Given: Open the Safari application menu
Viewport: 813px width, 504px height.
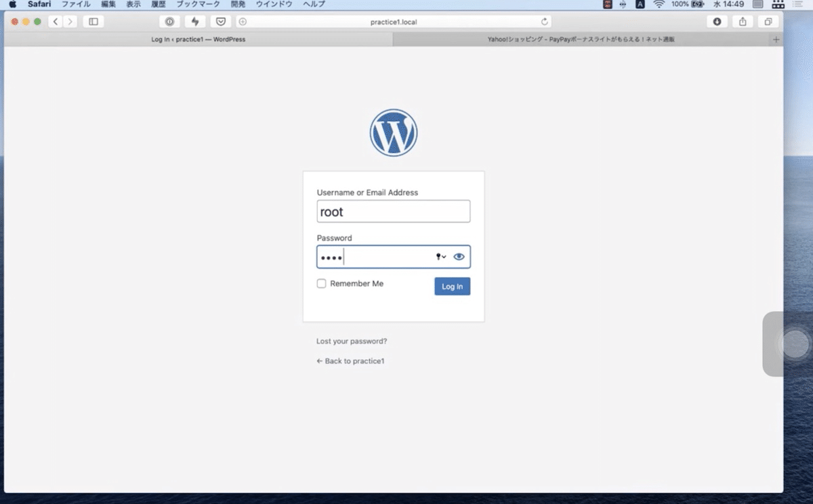Looking at the screenshot, I should click(39, 4).
